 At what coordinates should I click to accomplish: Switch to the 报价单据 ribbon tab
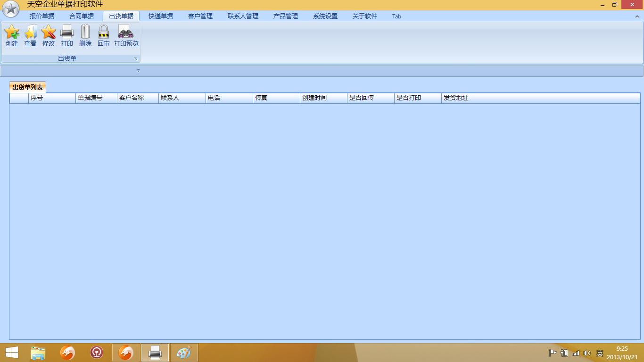(x=42, y=16)
